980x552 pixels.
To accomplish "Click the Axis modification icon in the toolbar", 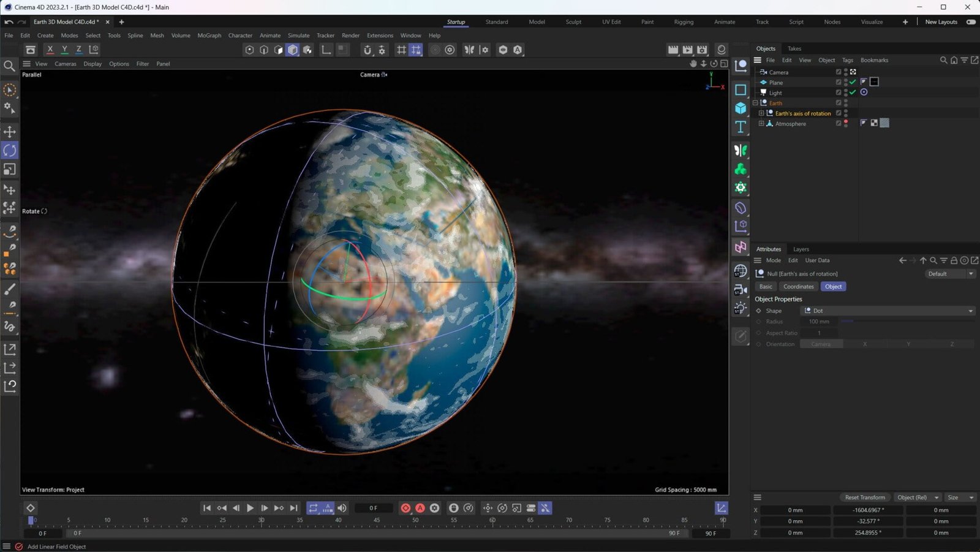I will point(326,50).
